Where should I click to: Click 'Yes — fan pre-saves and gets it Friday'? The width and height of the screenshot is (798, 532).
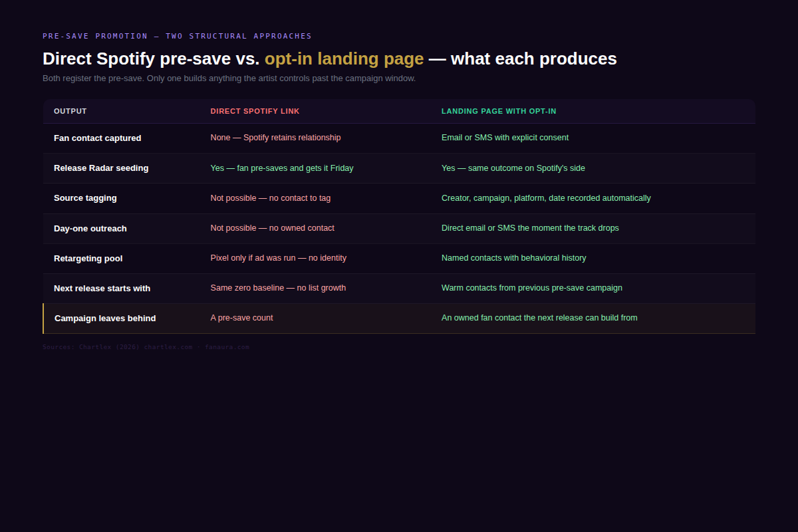pos(282,168)
